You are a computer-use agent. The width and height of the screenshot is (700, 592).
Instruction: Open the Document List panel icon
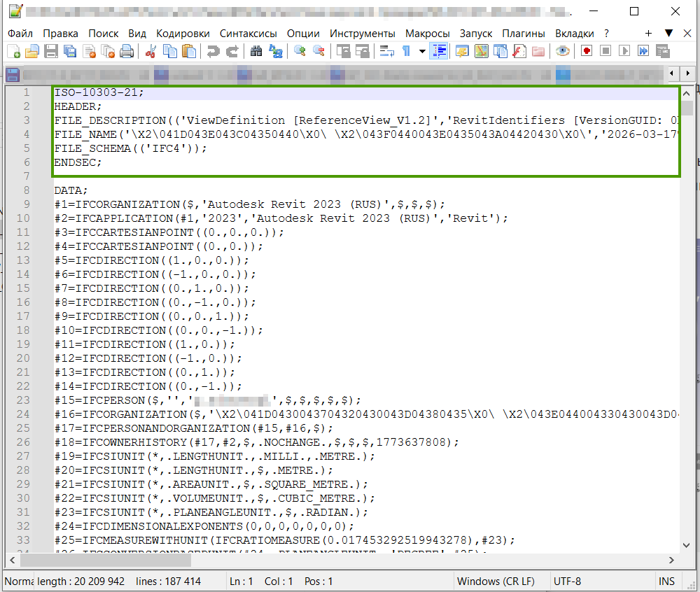tap(500, 52)
